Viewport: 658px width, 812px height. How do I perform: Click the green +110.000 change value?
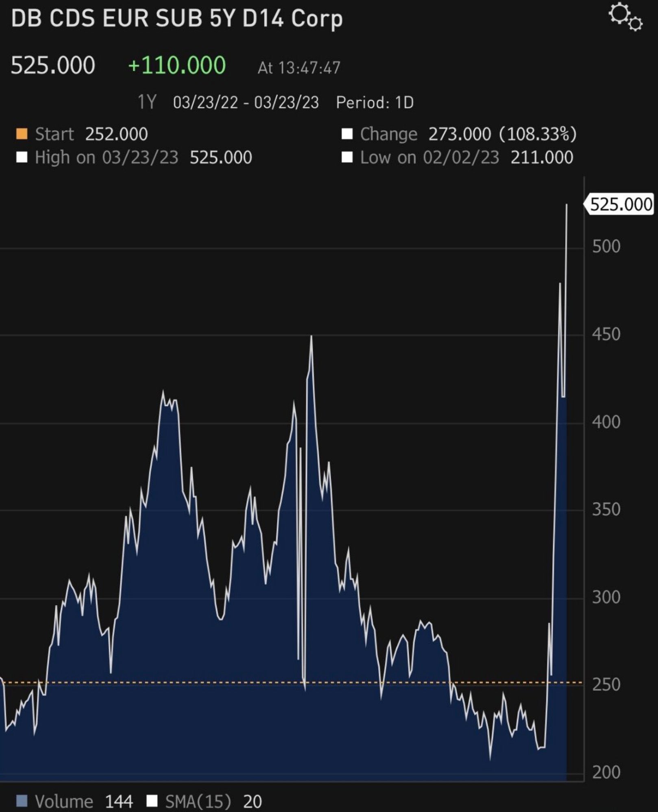pos(177,65)
